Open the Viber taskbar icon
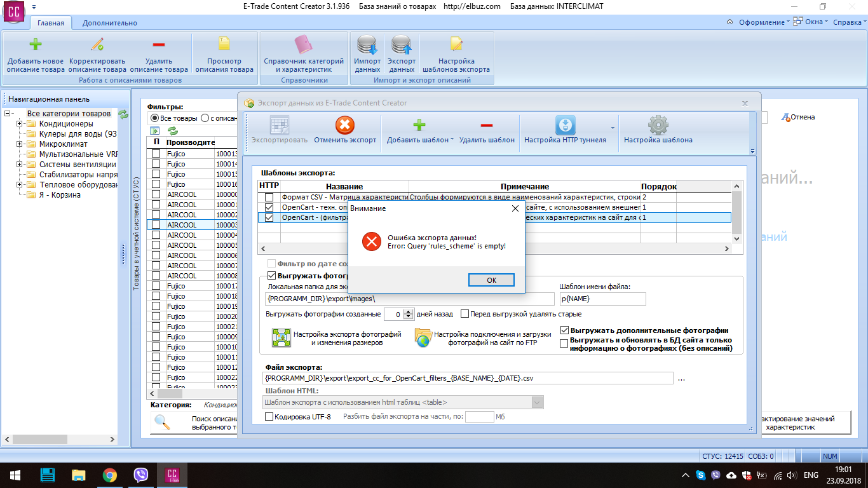The width and height of the screenshot is (868, 488). [x=141, y=475]
